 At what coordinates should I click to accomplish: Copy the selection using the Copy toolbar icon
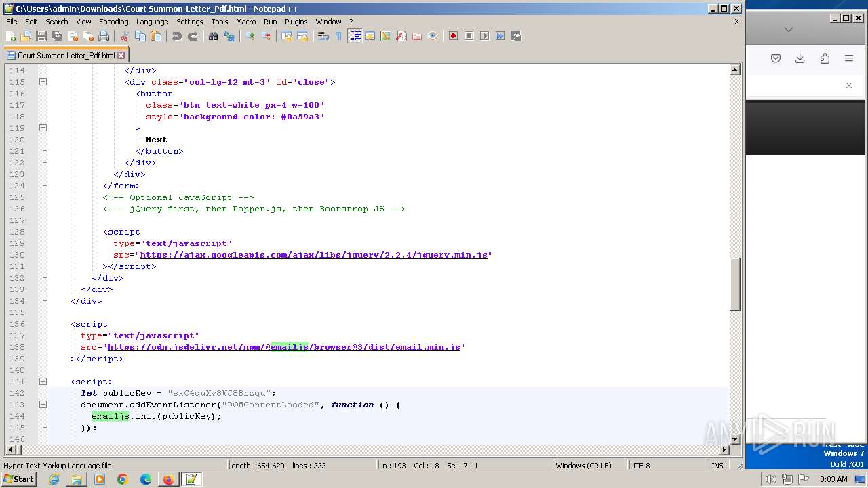(141, 36)
